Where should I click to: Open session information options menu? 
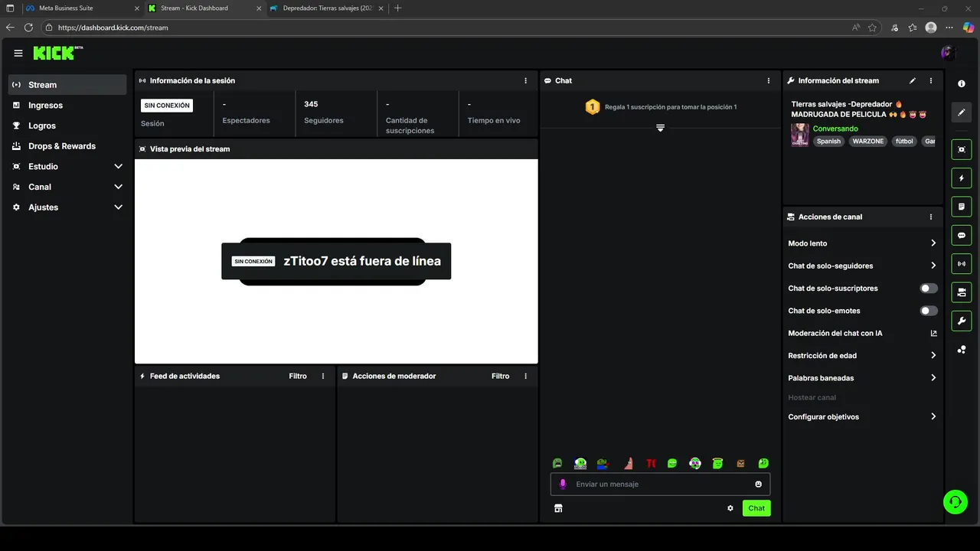click(525, 80)
